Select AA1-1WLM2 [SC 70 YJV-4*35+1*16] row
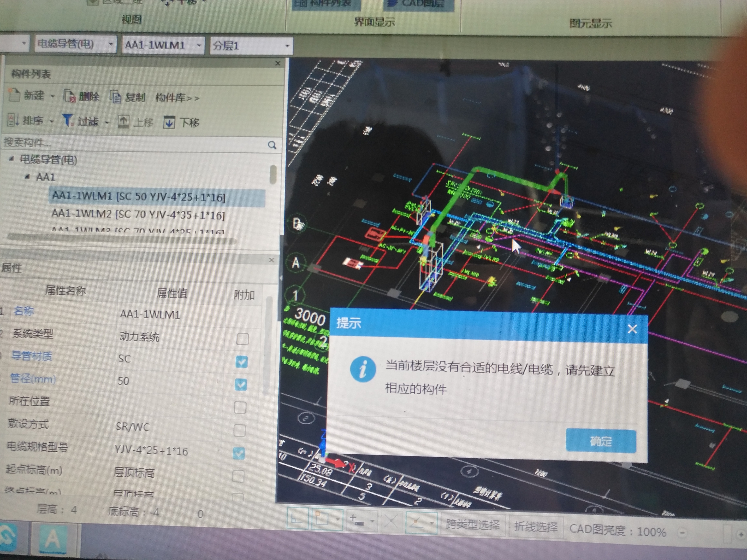 point(138,215)
